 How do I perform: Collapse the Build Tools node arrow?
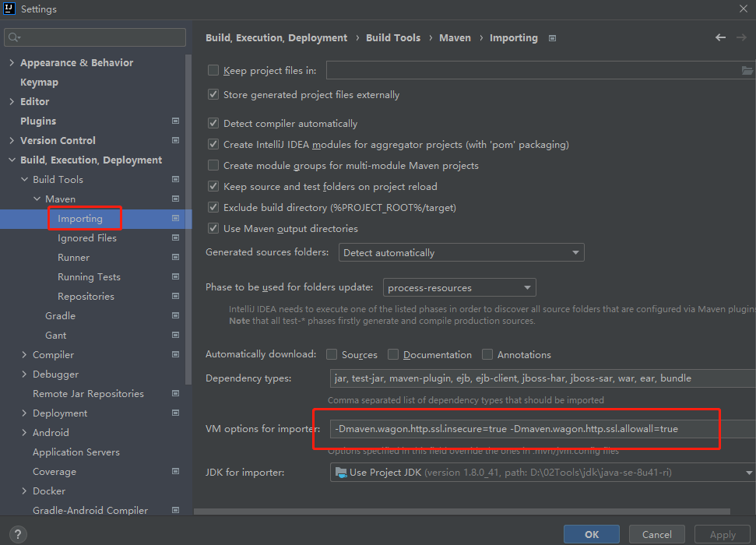[25, 179]
